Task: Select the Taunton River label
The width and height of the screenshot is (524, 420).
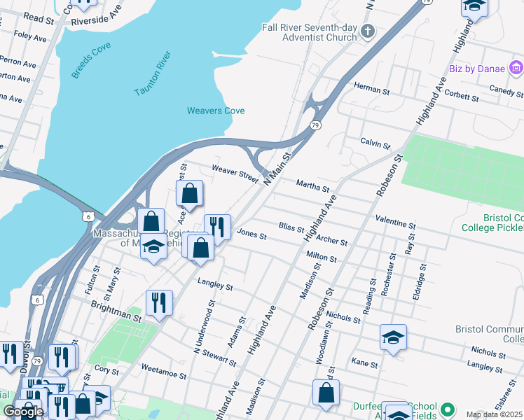Action: pos(153,73)
